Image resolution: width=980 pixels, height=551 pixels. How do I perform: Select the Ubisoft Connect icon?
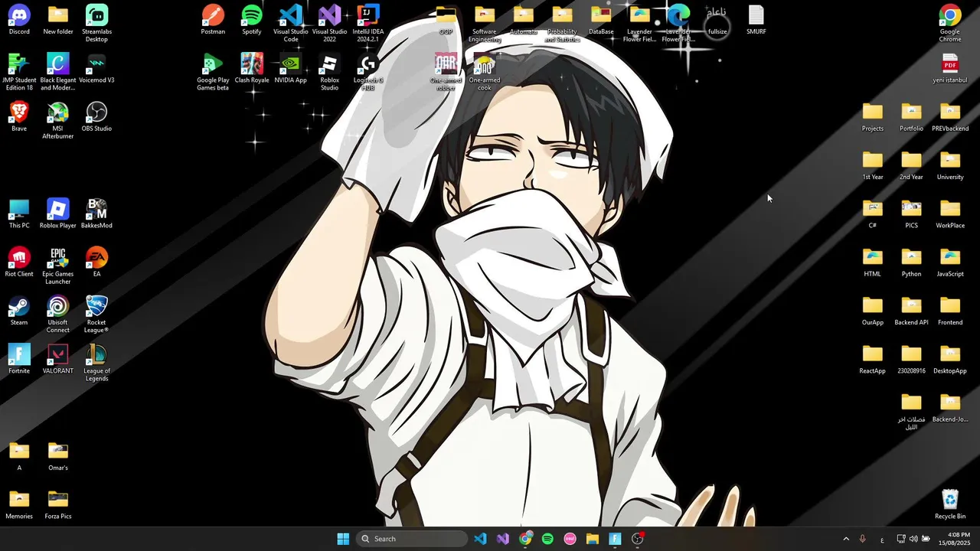pos(58,315)
